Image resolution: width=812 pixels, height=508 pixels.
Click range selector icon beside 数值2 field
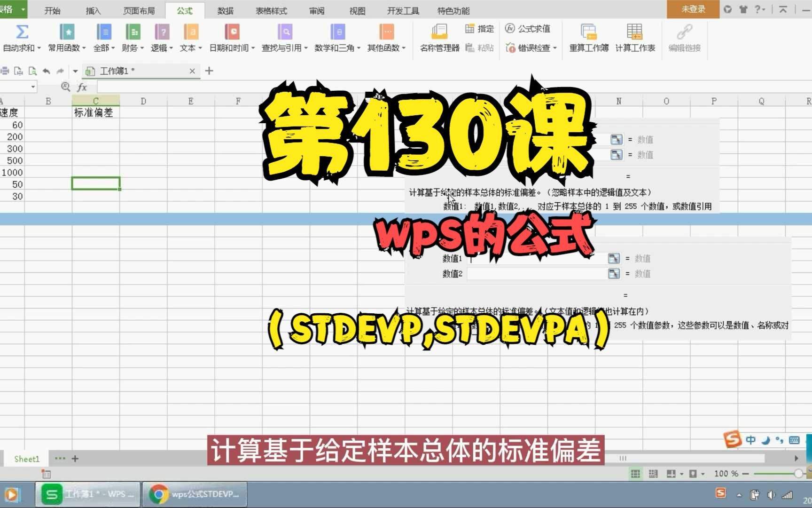(614, 273)
